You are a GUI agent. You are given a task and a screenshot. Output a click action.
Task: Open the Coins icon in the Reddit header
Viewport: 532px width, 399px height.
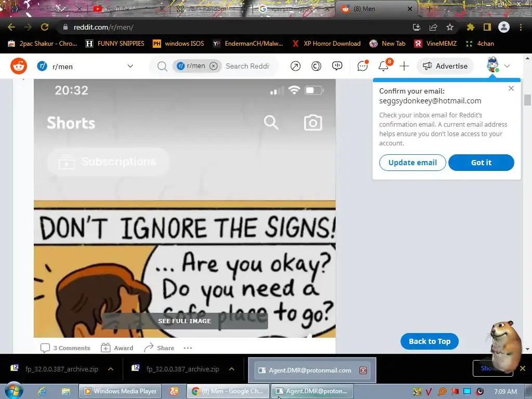pos(316,66)
